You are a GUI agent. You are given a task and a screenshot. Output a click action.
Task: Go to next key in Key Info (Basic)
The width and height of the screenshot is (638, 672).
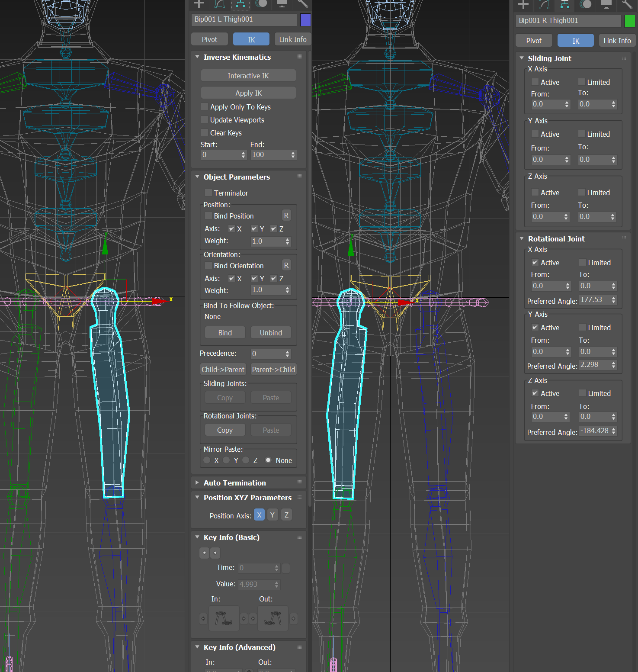pos(215,553)
